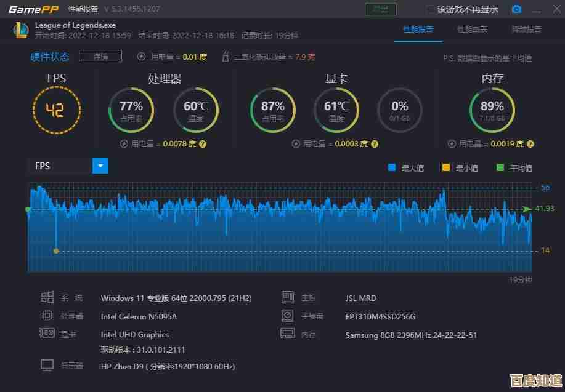Click the help icon beside memory power usage
This screenshot has width=565, height=392.
[530, 143]
